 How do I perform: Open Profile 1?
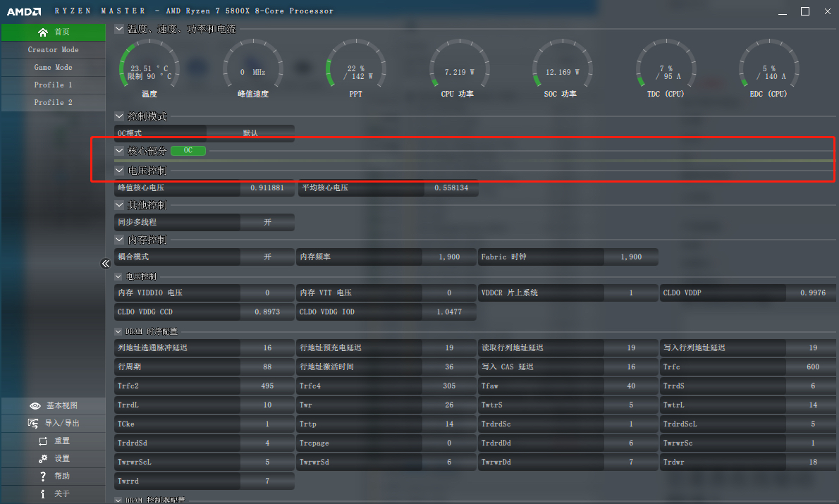[x=54, y=85]
